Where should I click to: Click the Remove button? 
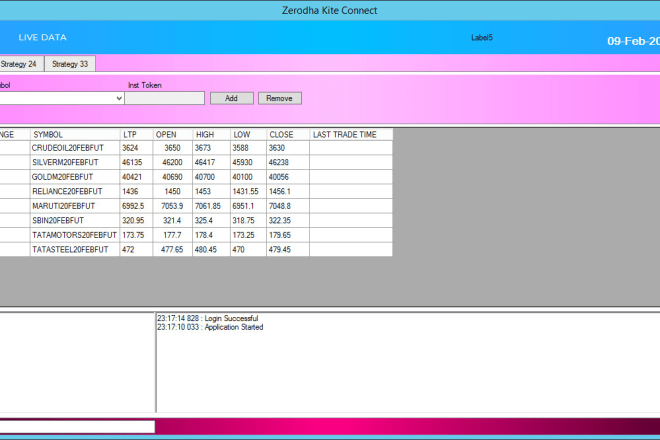279,98
